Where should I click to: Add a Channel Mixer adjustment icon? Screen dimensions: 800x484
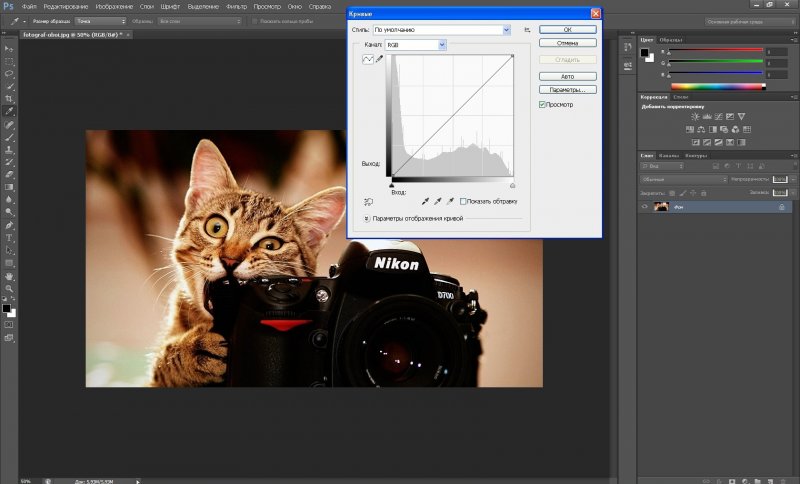(x=735, y=130)
